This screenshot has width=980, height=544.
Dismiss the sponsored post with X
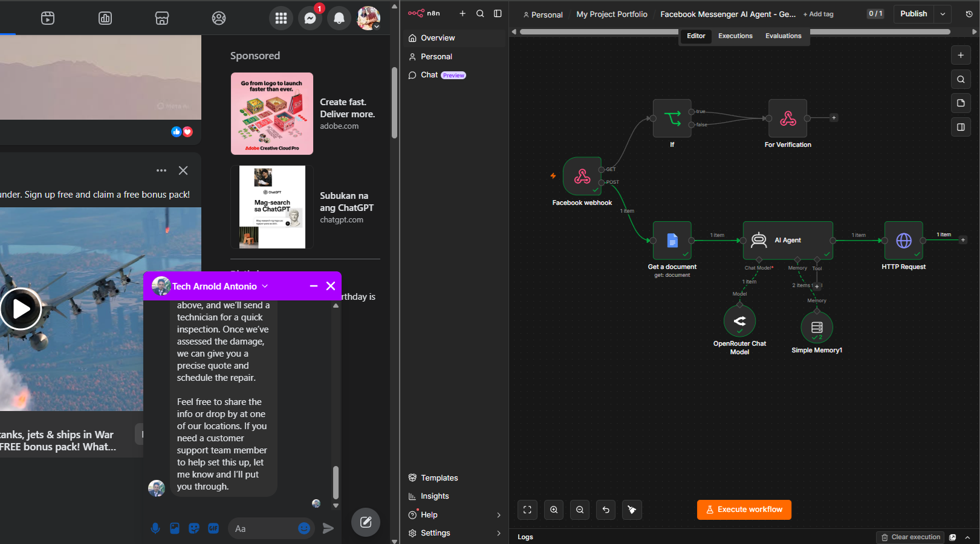(183, 170)
